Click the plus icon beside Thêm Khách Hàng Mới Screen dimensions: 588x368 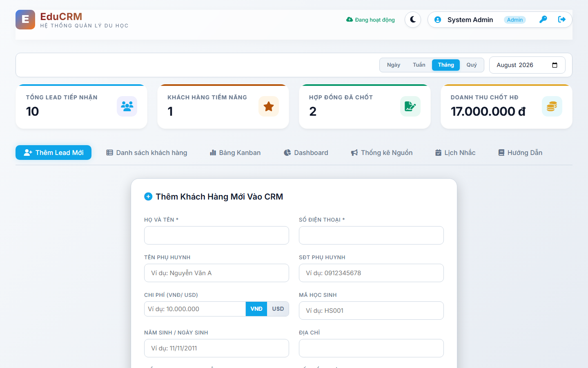[148, 197]
